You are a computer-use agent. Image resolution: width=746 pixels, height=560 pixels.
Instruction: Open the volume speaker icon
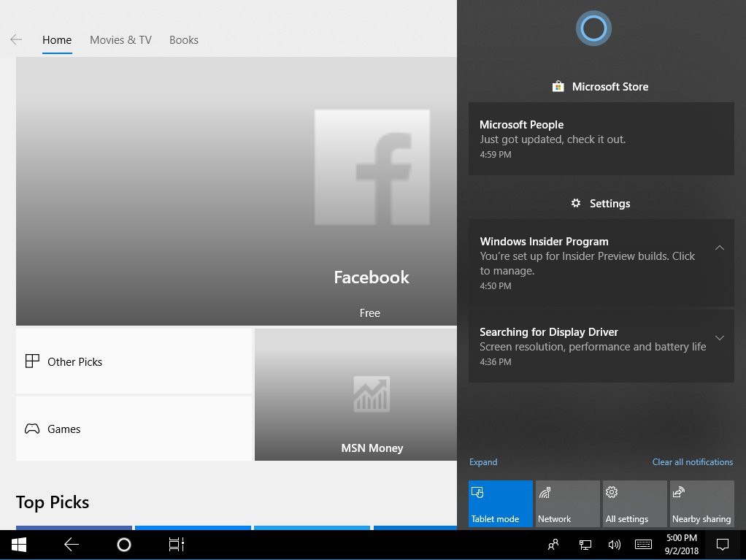point(614,545)
